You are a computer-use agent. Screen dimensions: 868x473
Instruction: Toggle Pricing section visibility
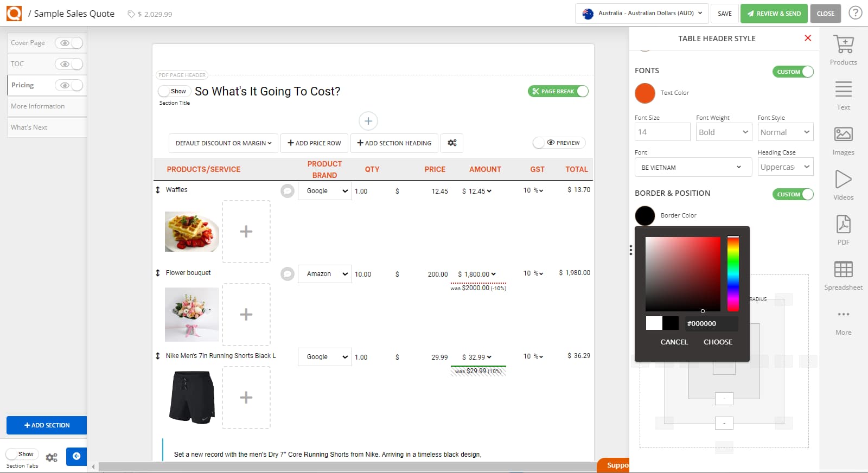coord(69,85)
